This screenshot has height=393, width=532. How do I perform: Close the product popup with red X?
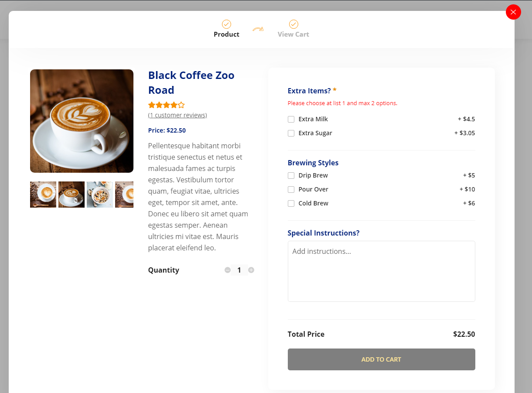[x=513, y=12]
